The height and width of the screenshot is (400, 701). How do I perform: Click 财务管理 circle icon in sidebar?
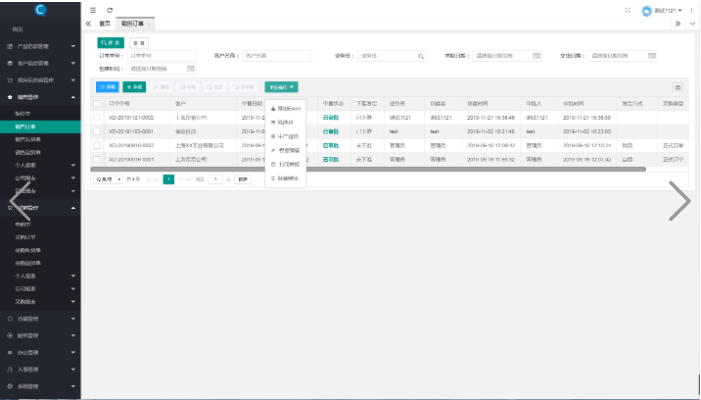[10, 336]
